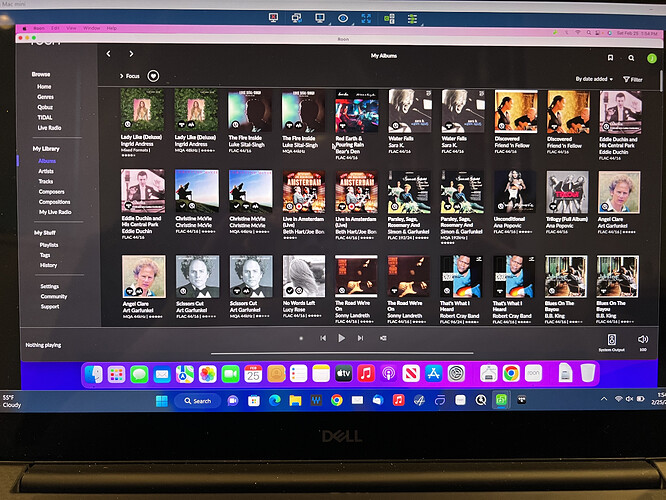Go forward with the right arrow in Roon

click(x=131, y=54)
